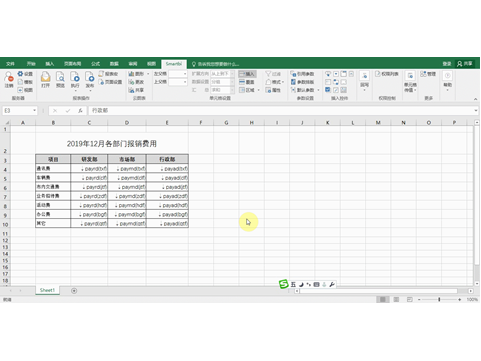This screenshot has width=481, height=361.
Task: Expand the Name Box dropdown arrow
Action: point(34,111)
